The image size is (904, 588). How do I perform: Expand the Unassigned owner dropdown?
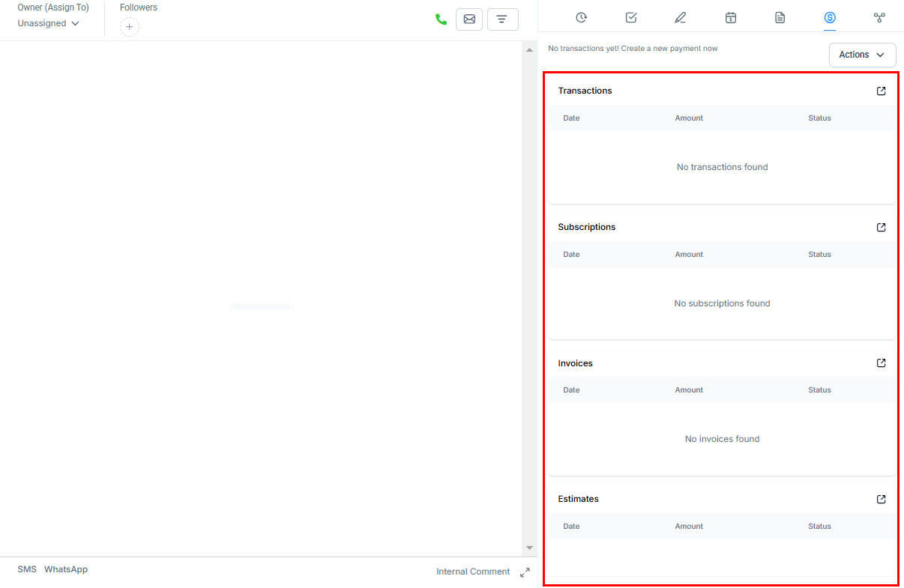coord(49,23)
